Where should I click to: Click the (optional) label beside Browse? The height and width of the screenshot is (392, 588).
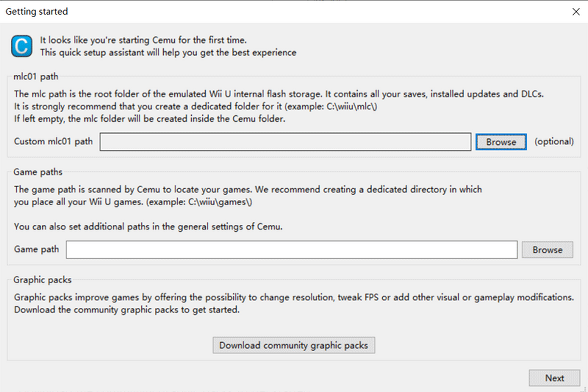554,141
